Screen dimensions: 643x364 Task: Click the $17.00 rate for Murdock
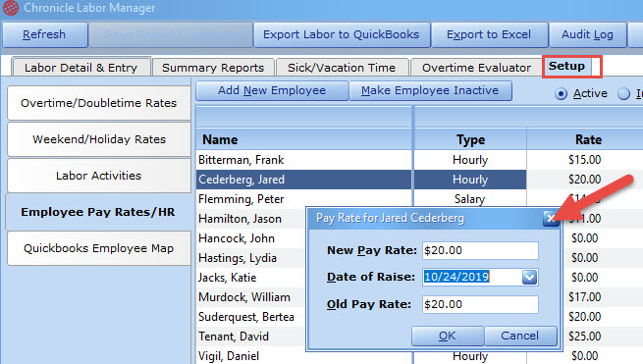point(584,297)
